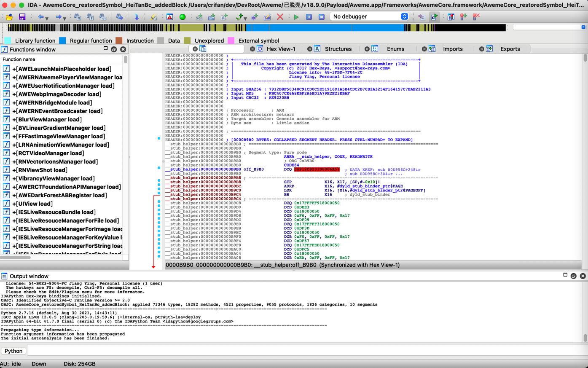Start process with green play button

296,17
